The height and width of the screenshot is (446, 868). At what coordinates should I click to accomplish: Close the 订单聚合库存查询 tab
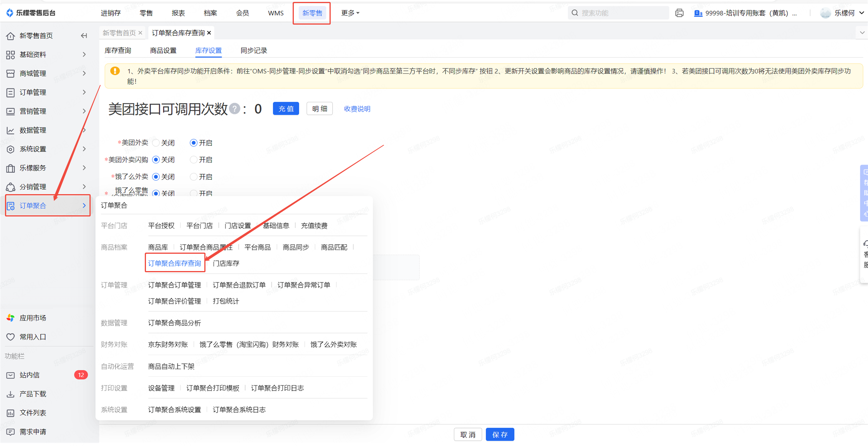coord(209,33)
